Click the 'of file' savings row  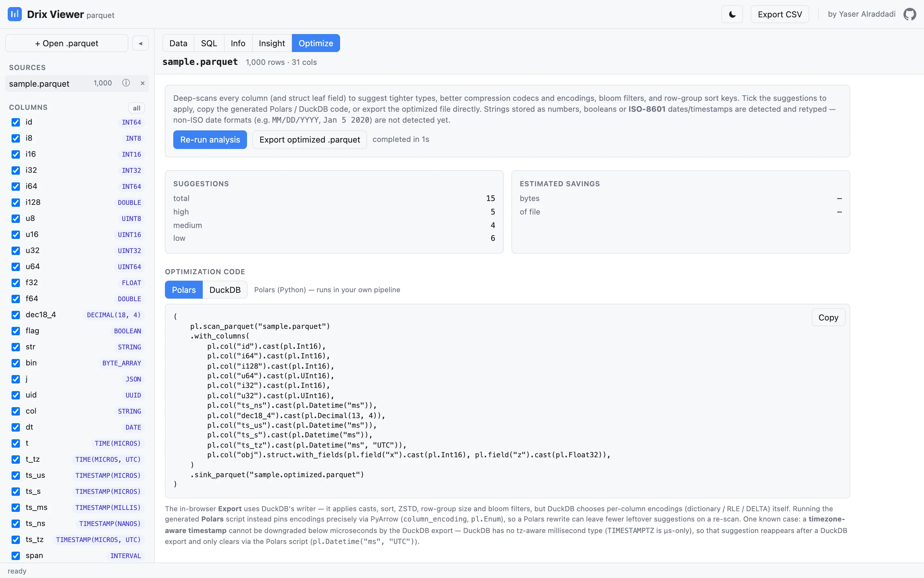pyautogui.click(x=680, y=212)
